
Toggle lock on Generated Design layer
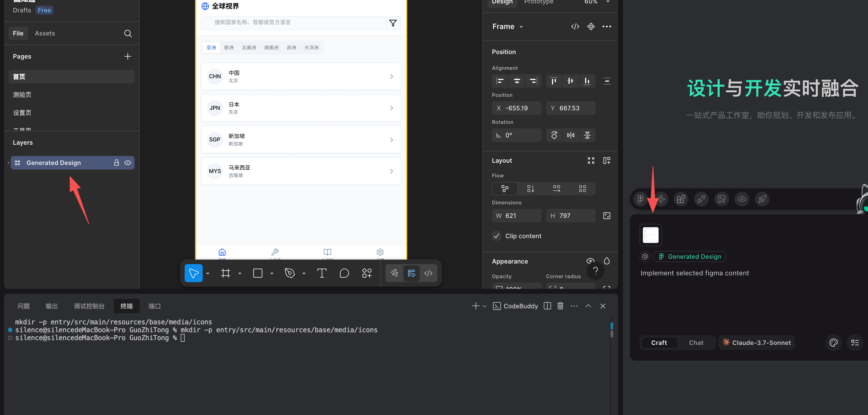[116, 163]
